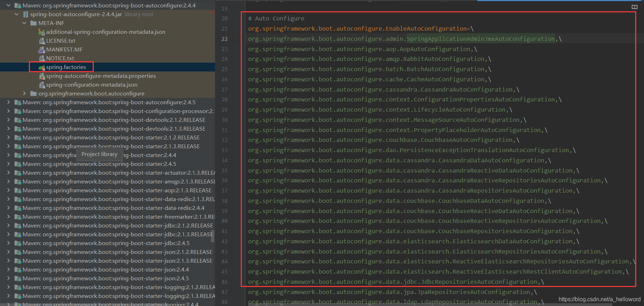This screenshot has height=306, width=644.
Task: Click the '# Auto Configure' comment line
Action: [x=276, y=19]
